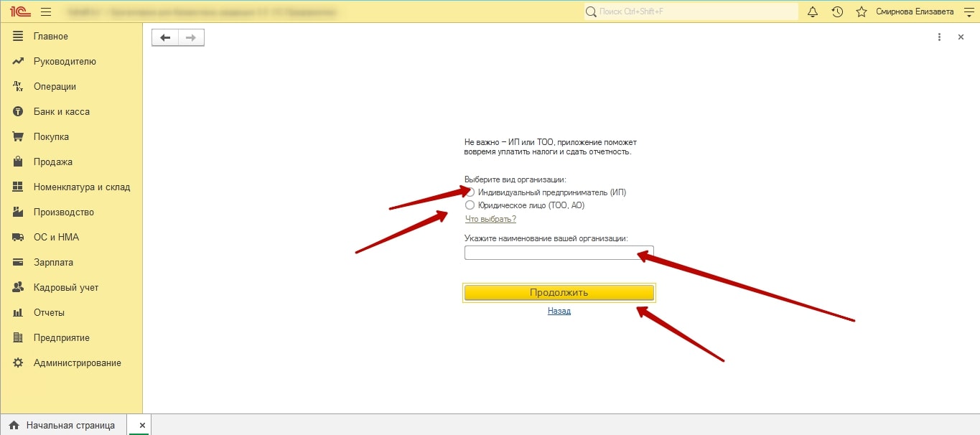Open the Администрирование section
This screenshot has height=435, width=980.
click(x=77, y=362)
